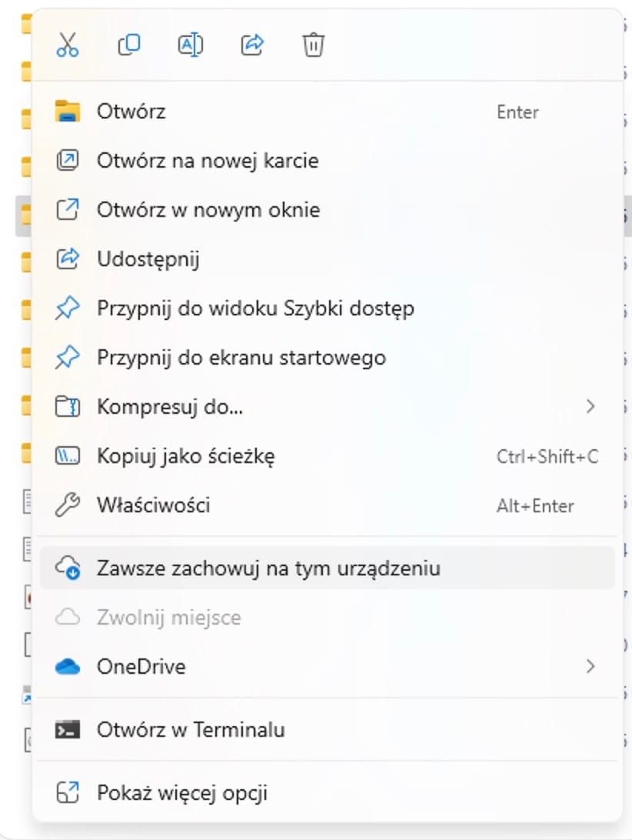
Task: Click the wrench icon next to Właściwości
Action: tap(68, 505)
